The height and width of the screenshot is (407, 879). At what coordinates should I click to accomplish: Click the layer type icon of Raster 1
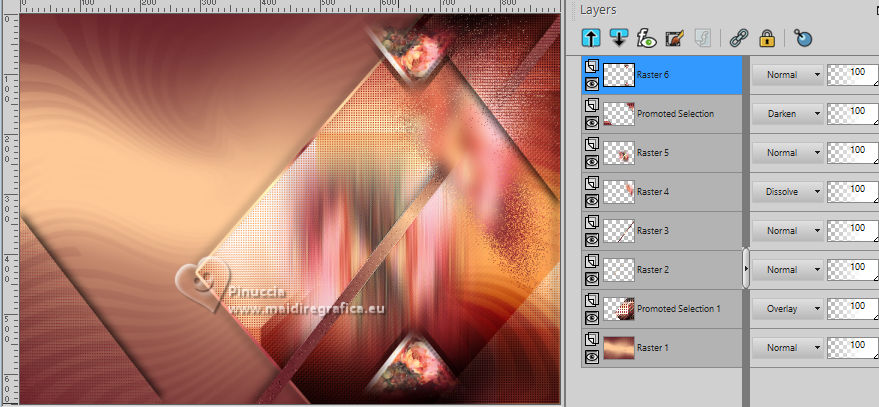click(x=591, y=339)
